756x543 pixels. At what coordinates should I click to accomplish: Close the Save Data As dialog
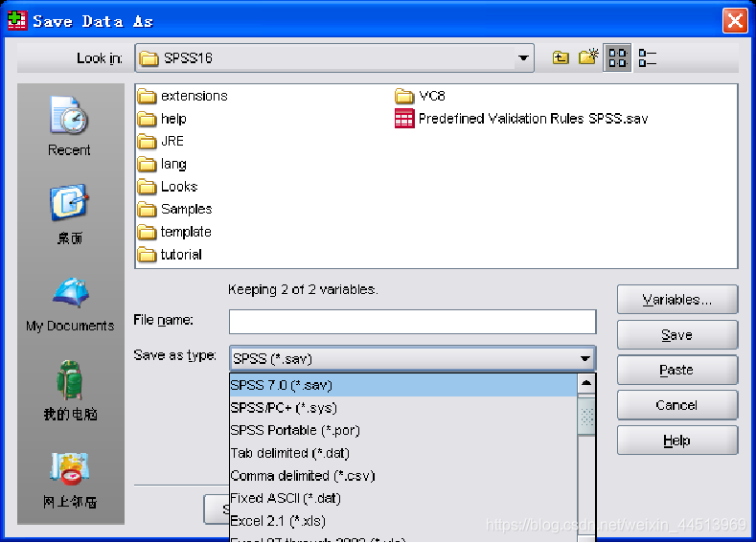pyautogui.click(x=735, y=21)
